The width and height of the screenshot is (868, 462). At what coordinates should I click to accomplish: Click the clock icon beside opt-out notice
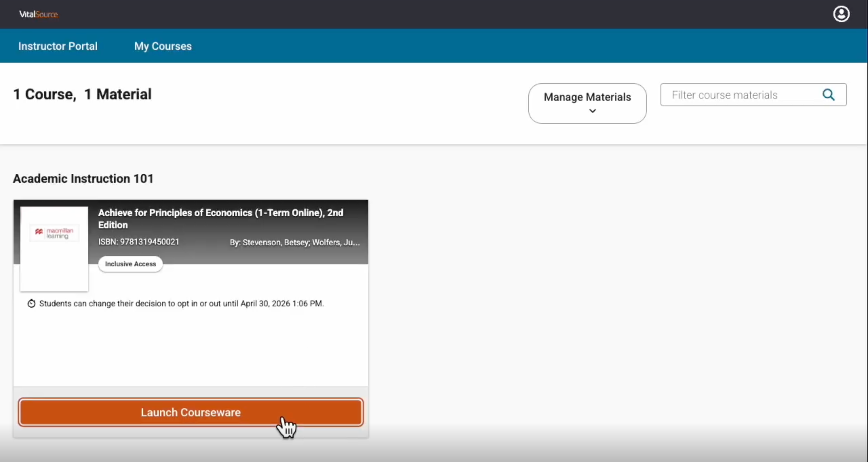coord(31,303)
